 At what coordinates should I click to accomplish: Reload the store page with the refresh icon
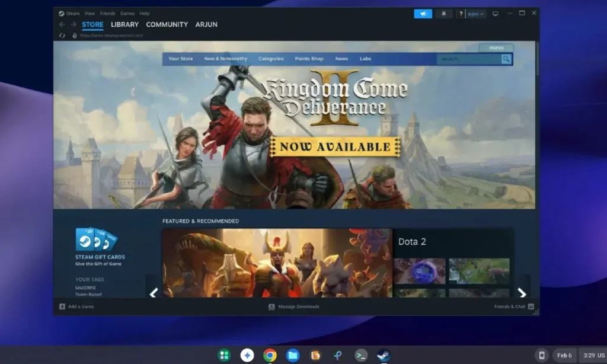pos(62,35)
